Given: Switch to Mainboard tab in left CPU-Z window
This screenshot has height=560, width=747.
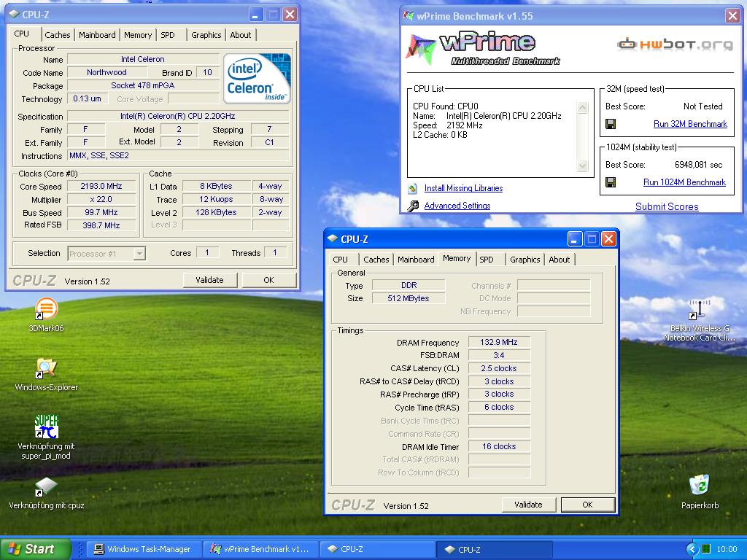Looking at the screenshot, I should pyautogui.click(x=97, y=35).
